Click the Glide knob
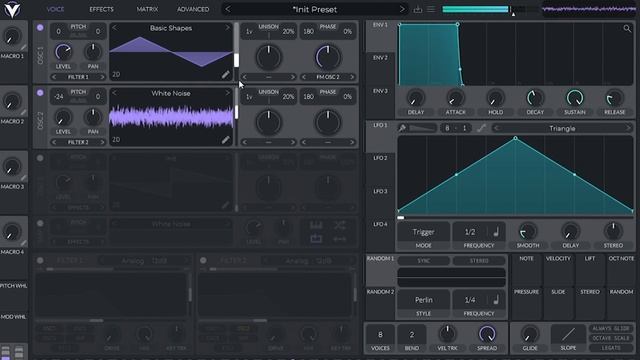The height and width of the screenshot is (360, 640). pos(529,334)
